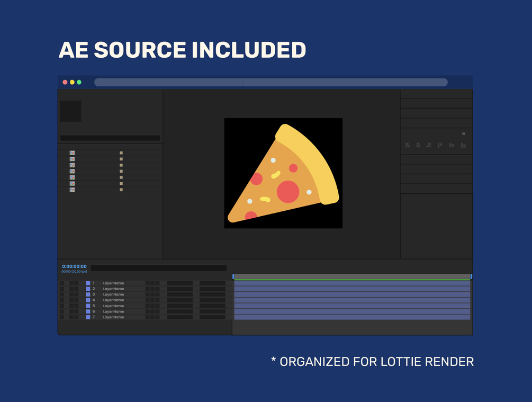
Task: Click the align horizontal centers icon
Action: [418, 145]
